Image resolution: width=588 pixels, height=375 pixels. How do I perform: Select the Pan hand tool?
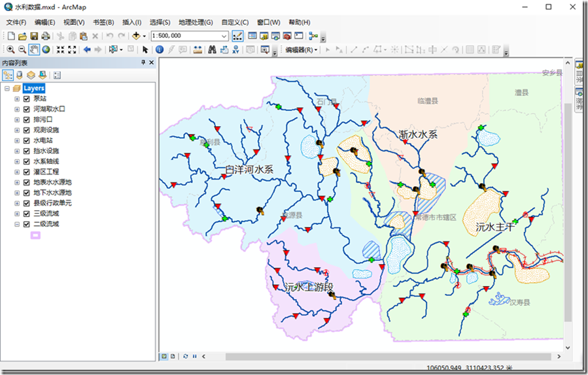34,50
